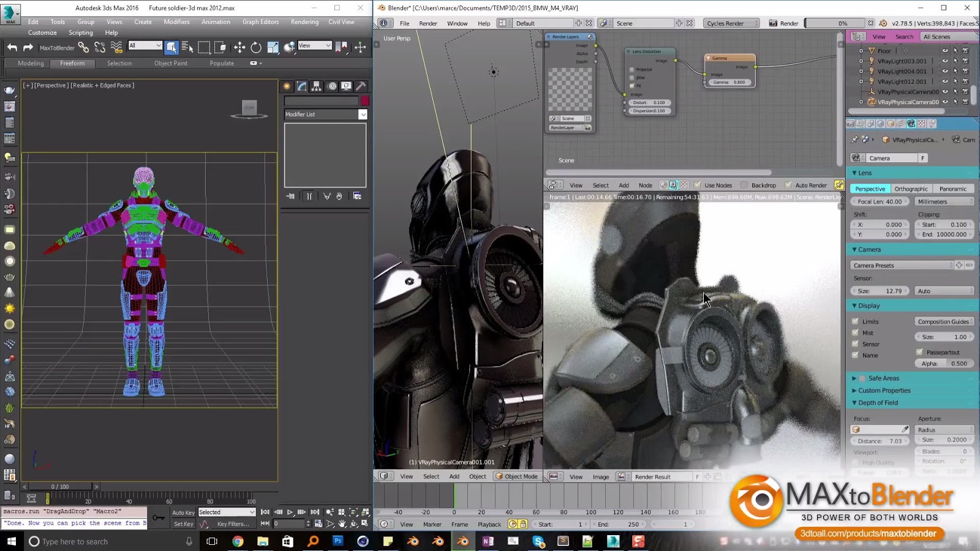
Task: Select the Move tool in 3ds Max toolbar
Action: pos(239,47)
